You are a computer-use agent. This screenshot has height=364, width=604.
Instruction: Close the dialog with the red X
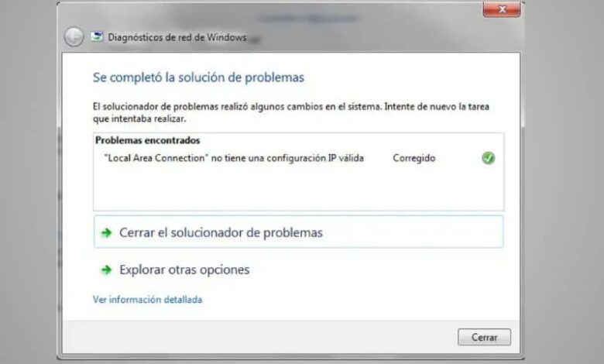(502, 9)
